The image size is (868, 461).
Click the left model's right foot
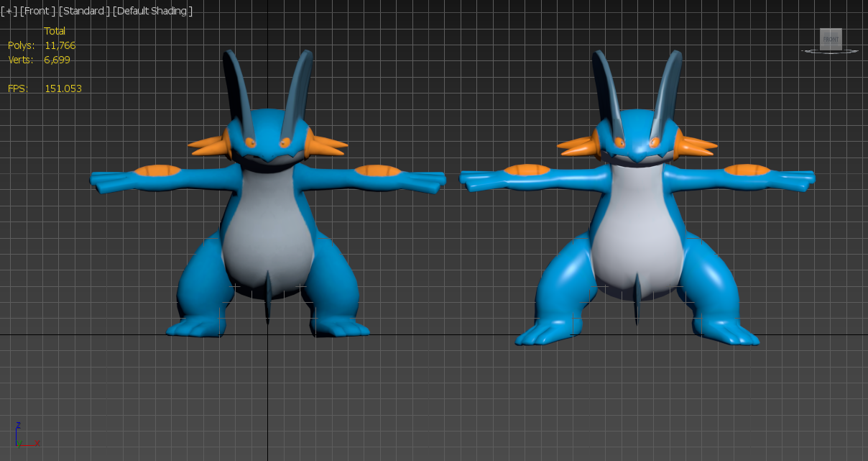click(x=339, y=328)
